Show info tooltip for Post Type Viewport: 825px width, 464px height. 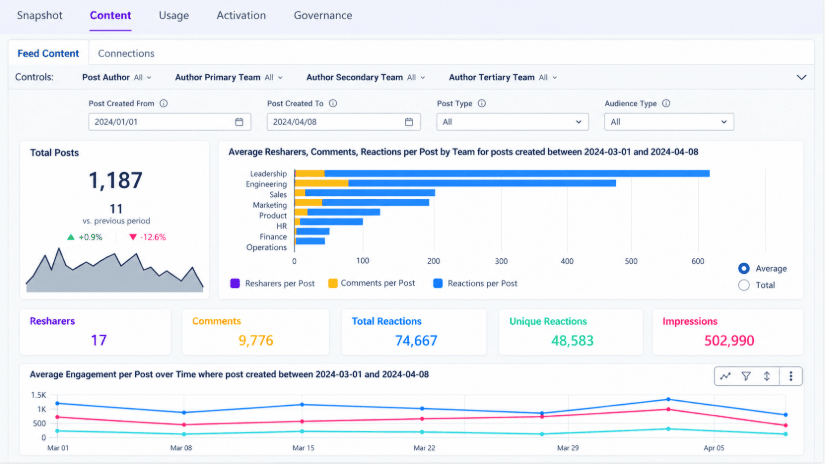[x=482, y=104]
